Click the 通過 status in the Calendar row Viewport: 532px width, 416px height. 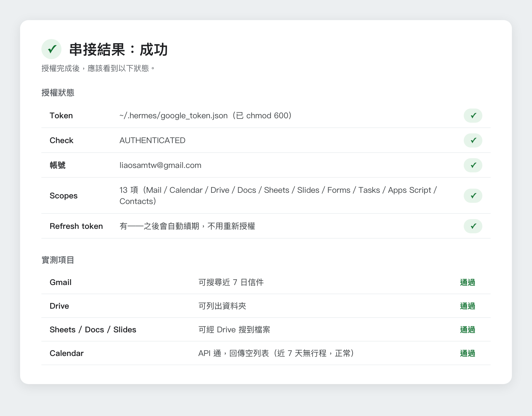[x=468, y=353]
